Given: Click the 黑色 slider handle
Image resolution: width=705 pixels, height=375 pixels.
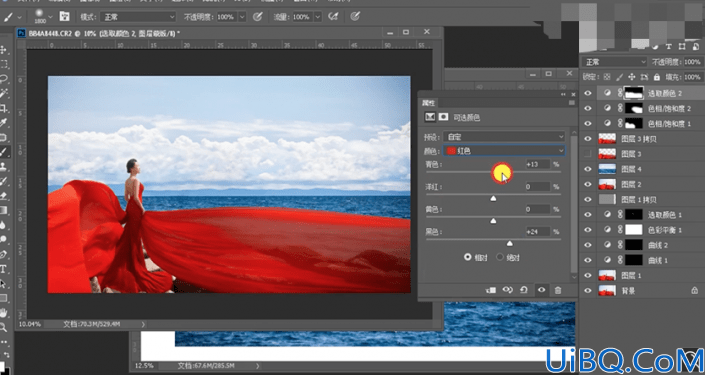Looking at the screenshot, I should [x=509, y=243].
